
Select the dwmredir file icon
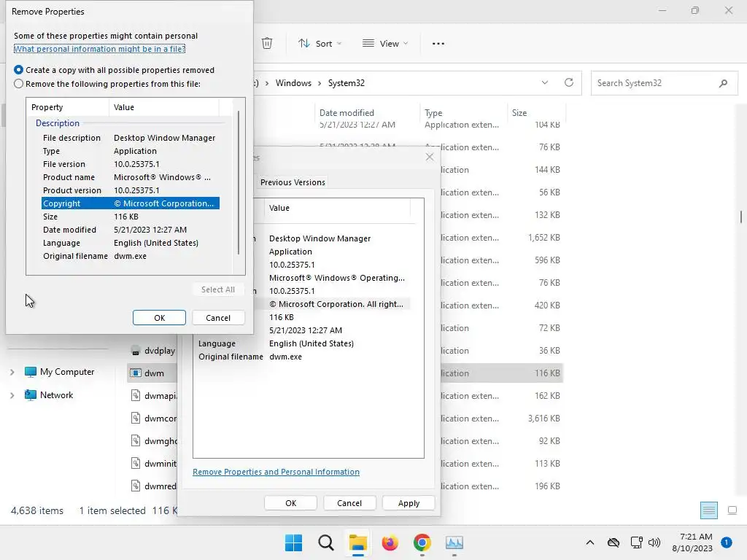136,486
